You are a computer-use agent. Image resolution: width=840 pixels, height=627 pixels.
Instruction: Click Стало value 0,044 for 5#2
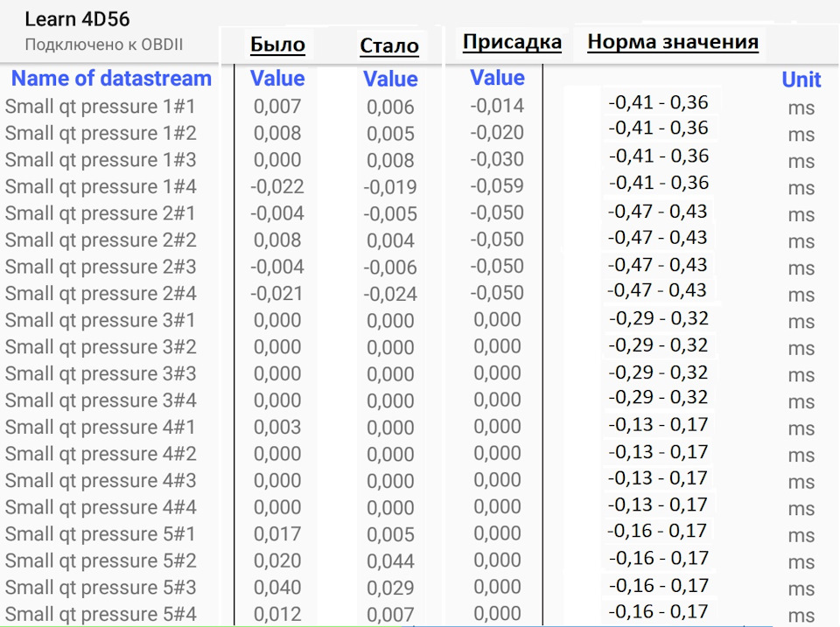point(390,561)
